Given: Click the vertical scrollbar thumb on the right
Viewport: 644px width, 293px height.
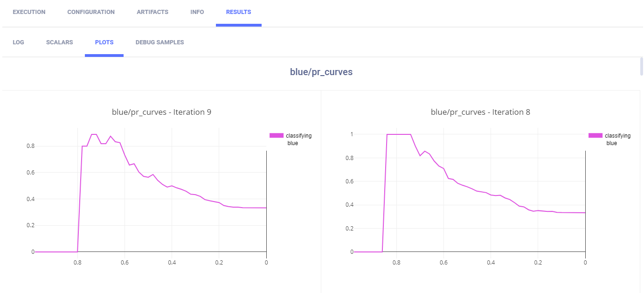Looking at the screenshot, I should pos(641,66).
